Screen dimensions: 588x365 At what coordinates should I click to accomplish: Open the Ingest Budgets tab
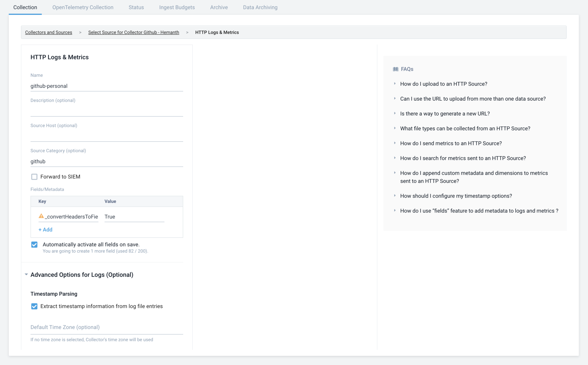click(177, 7)
